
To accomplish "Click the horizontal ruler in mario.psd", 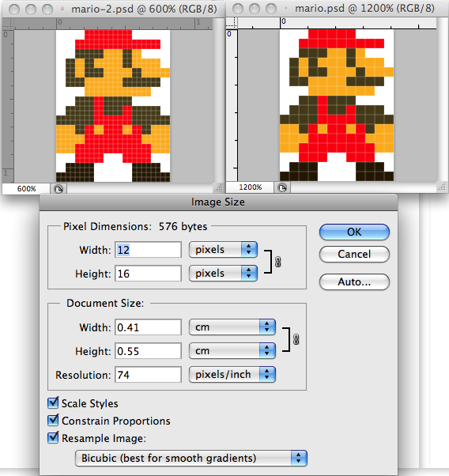I will (337, 23).
